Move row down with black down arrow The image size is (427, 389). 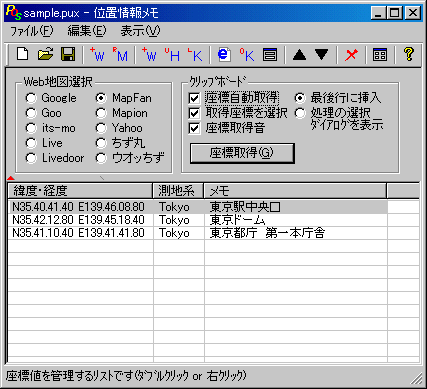click(322, 55)
